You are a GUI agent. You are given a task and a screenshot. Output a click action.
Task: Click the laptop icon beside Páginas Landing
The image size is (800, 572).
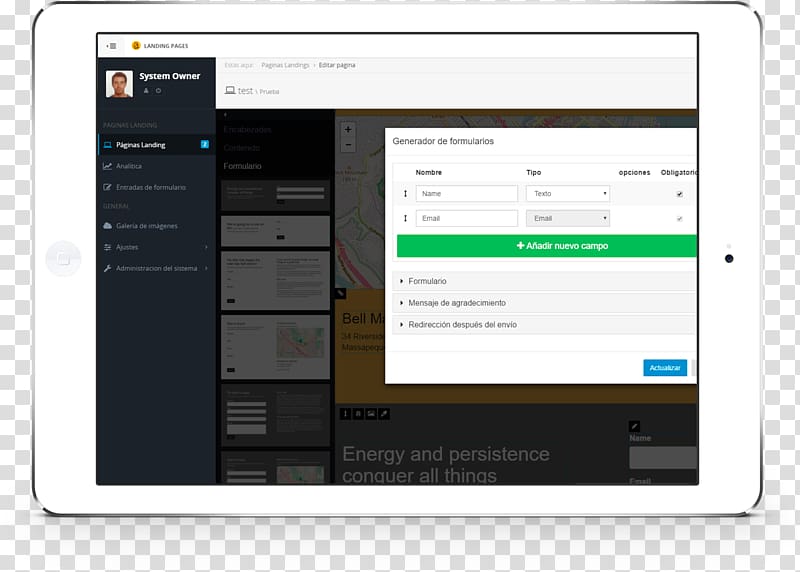[x=108, y=145]
